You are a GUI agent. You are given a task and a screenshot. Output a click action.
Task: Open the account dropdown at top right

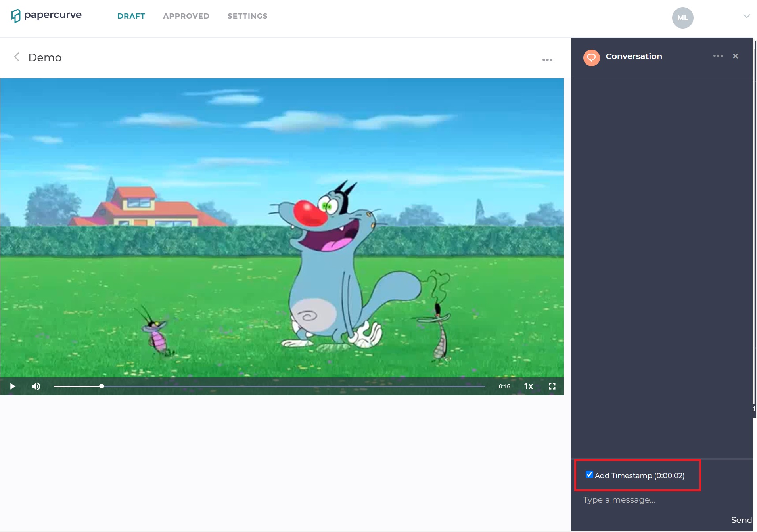coord(746,16)
